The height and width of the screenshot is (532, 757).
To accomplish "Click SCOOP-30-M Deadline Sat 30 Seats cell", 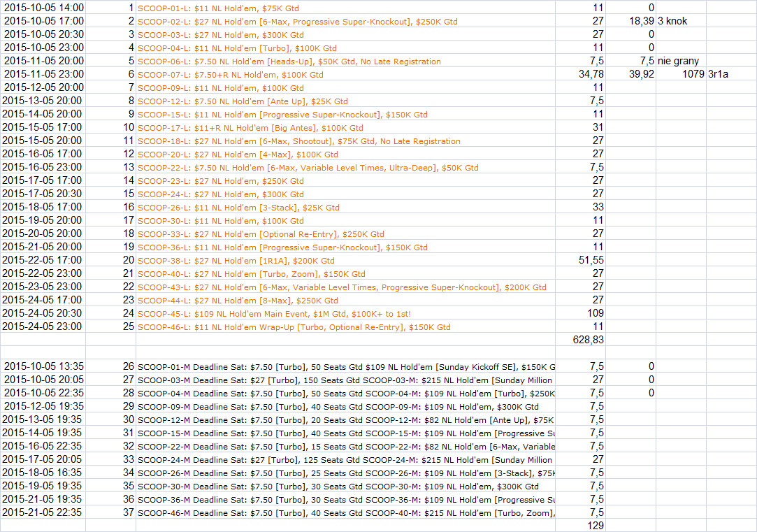I will 345,486.
